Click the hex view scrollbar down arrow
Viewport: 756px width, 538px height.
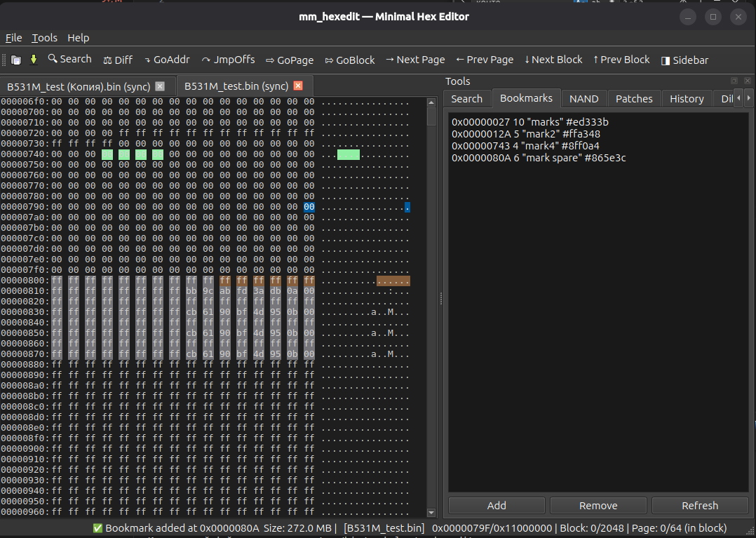(x=431, y=513)
